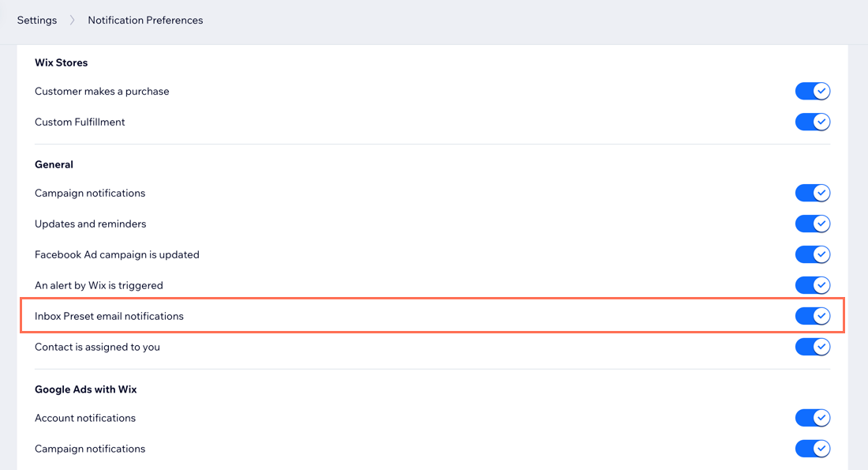Click the Notification Preferences breadcrumb
868x470 pixels.
[146, 20]
